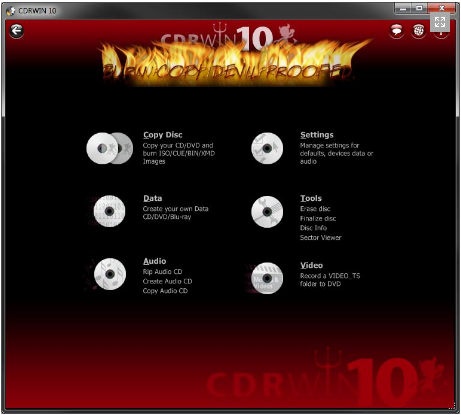Click the expand fullscreen arrows icon
The width and height of the screenshot is (461, 415).
tap(440, 22)
